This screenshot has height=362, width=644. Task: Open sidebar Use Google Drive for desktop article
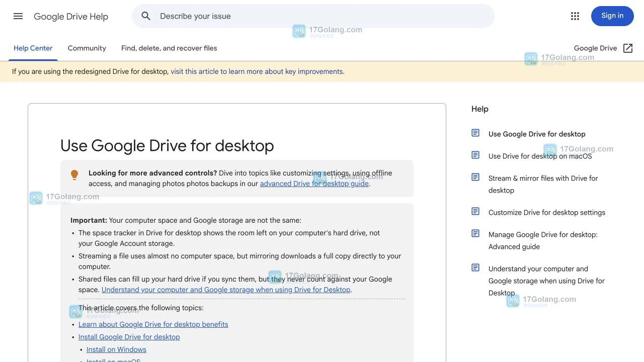coord(537,134)
